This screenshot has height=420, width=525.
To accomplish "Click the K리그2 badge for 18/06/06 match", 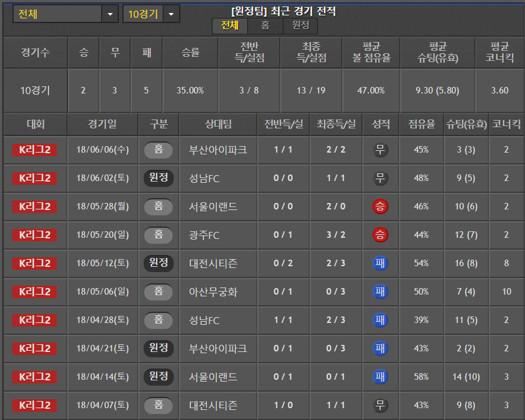I will 35,150.
